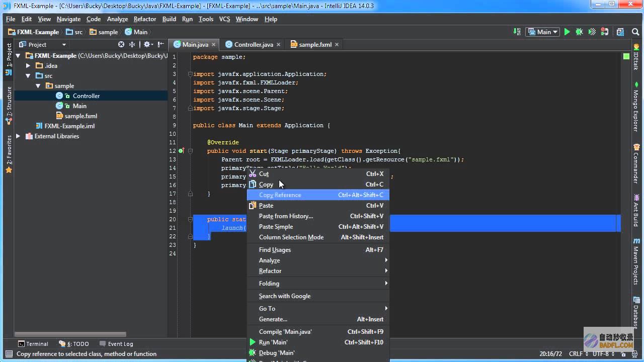The width and height of the screenshot is (644, 362).
Task: Select Column Selection Mode in context menu
Action: pos(318,237)
